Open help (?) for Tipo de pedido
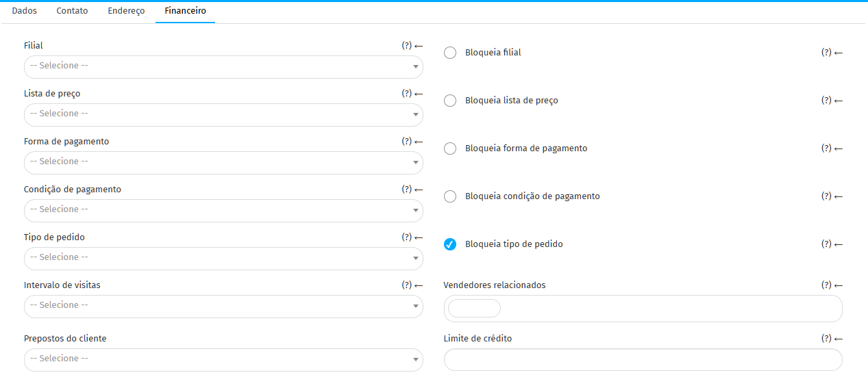 (407, 237)
